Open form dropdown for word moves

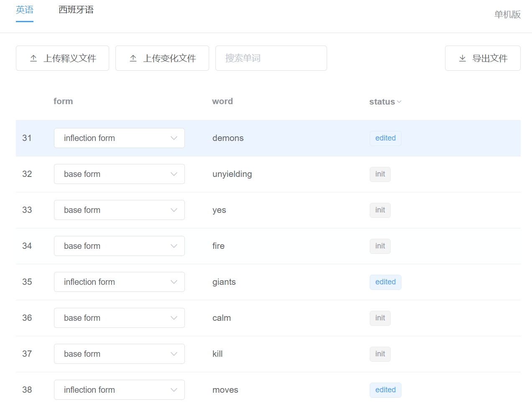[119, 390]
